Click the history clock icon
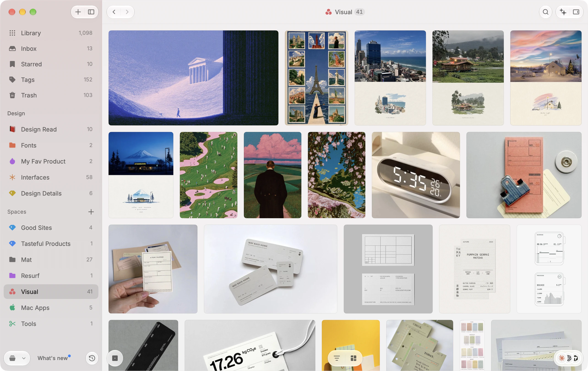 coord(92,358)
